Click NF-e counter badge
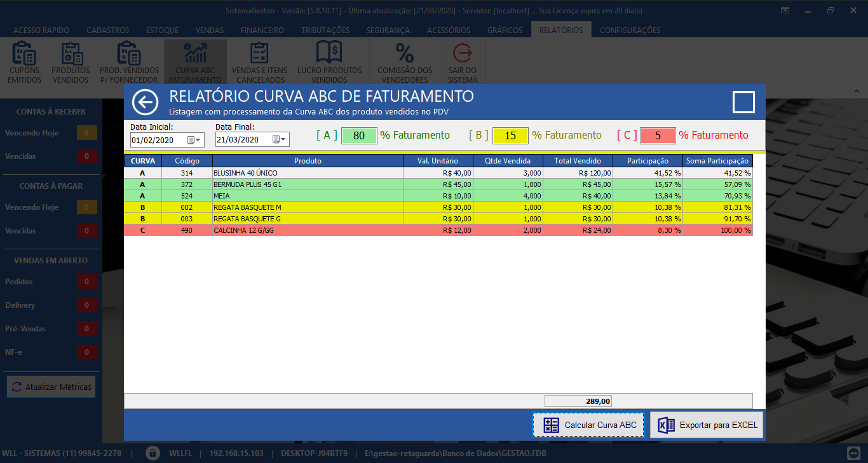Screen dimensions: 868x463 click(x=87, y=352)
